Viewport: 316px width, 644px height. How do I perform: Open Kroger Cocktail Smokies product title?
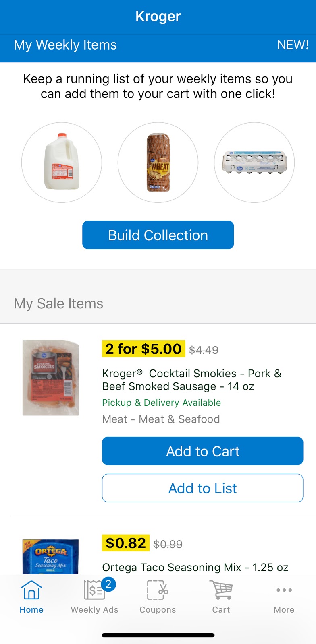[192, 380]
